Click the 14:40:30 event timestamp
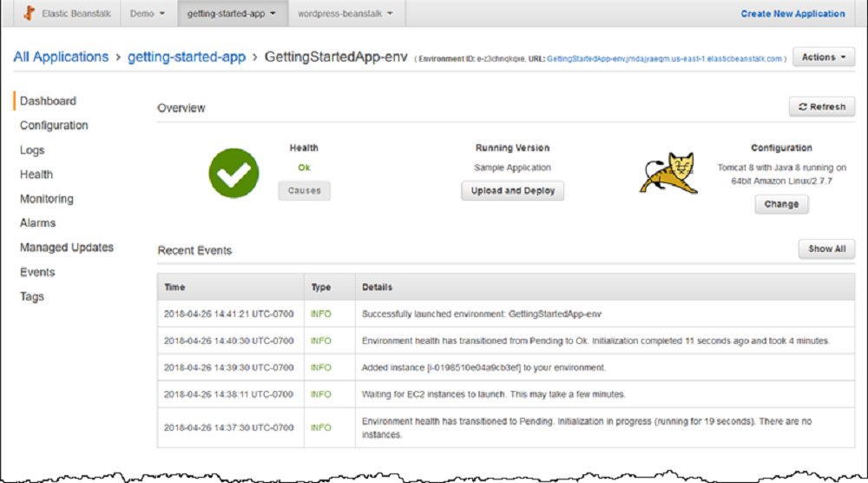This screenshot has height=483, width=868. pos(228,341)
